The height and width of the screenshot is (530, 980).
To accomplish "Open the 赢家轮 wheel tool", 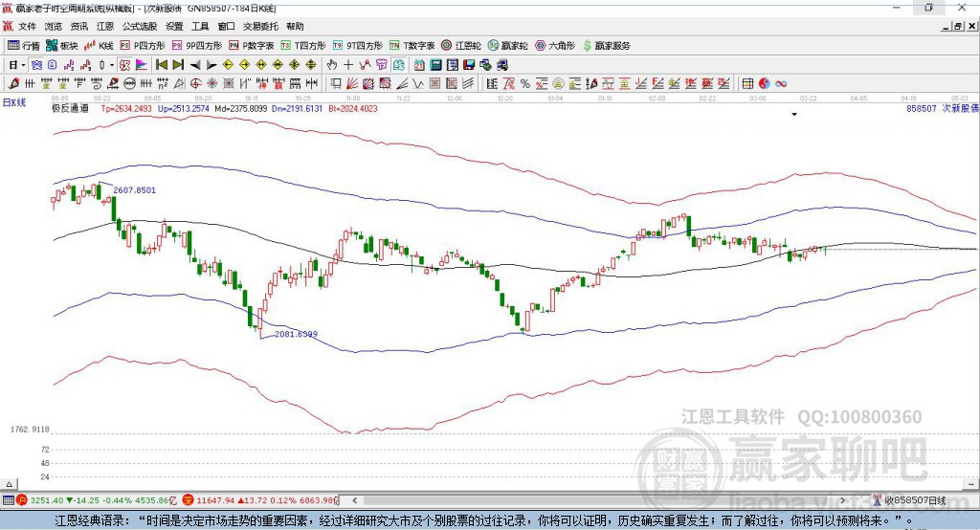I will tap(508, 46).
